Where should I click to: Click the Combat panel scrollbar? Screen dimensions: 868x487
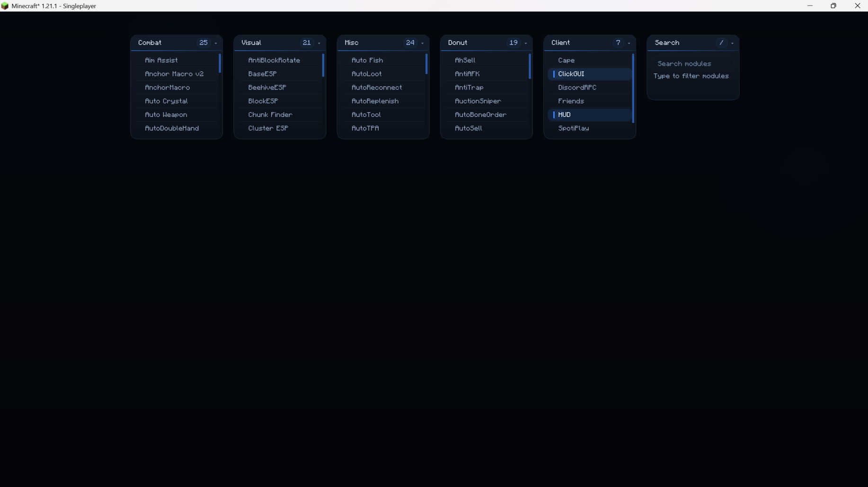pos(220,63)
